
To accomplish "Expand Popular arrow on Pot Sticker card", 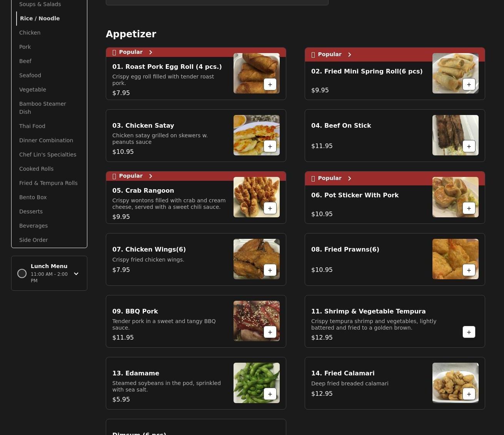I will click(x=350, y=178).
